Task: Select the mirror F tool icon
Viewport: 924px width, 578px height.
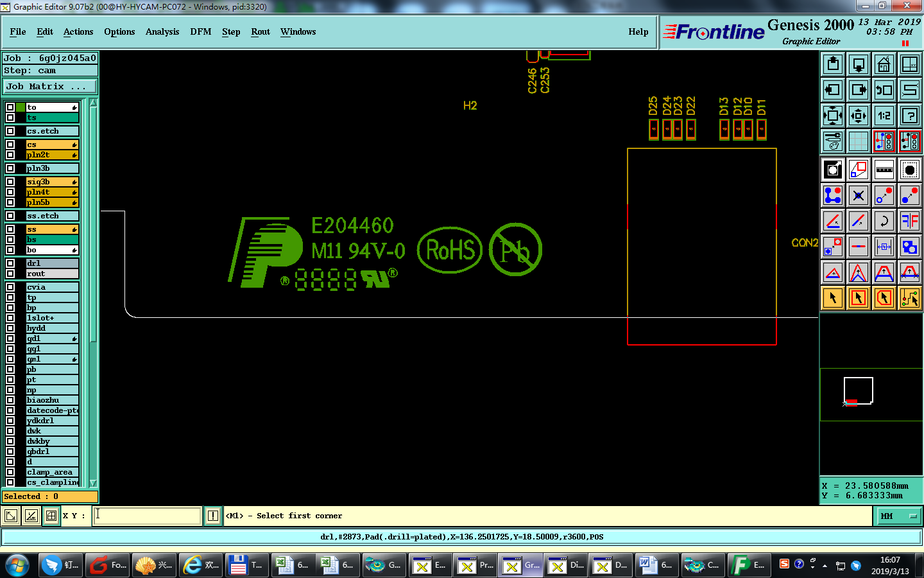Action: coord(910,221)
